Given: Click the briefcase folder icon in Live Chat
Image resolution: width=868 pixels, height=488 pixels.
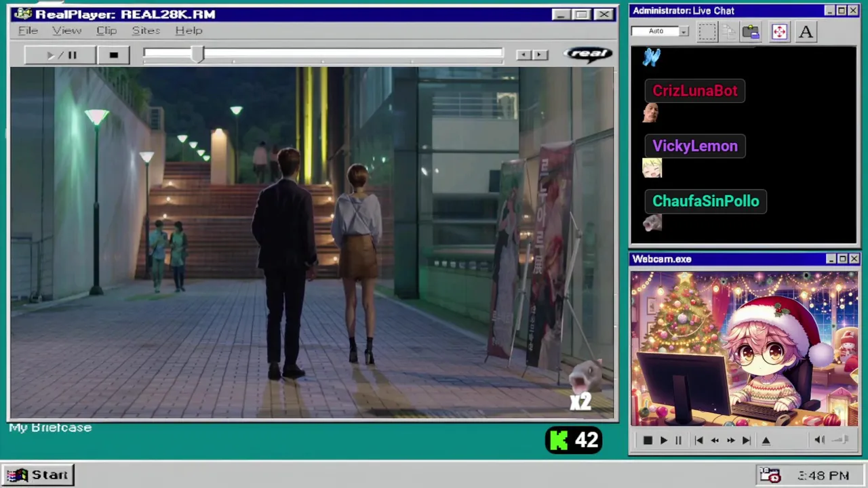Looking at the screenshot, I should [x=751, y=32].
